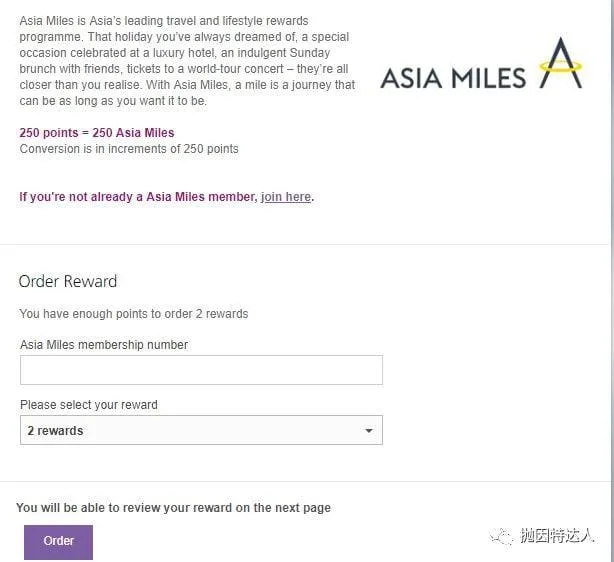Click the "Asia Miles membership number" label
Image resolution: width=614 pixels, height=562 pixels.
(104, 345)
